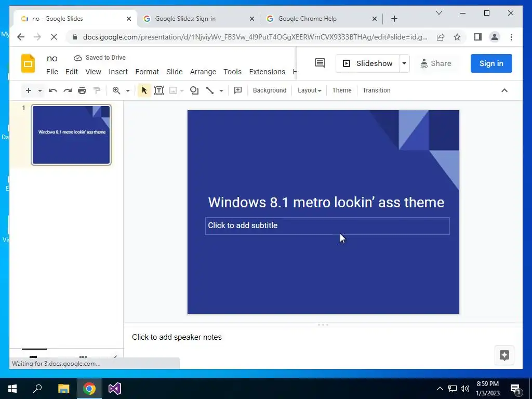Click the Paint format icon
The height and width of the screenshot is (399, 532).
click(97, 90)
